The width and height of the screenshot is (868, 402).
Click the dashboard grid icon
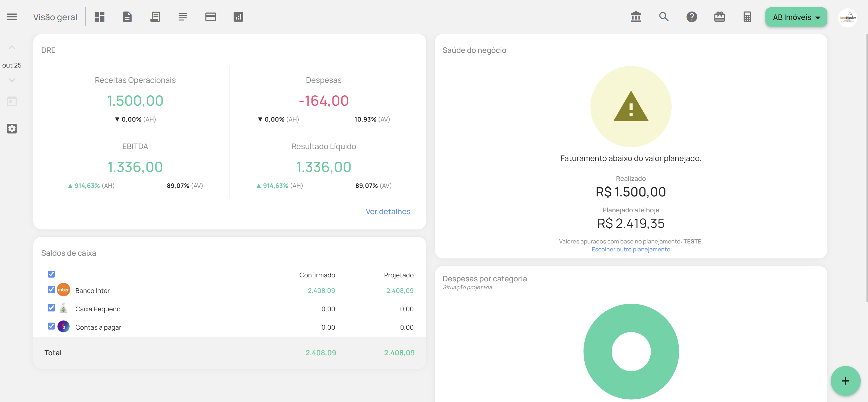[100, 17]
